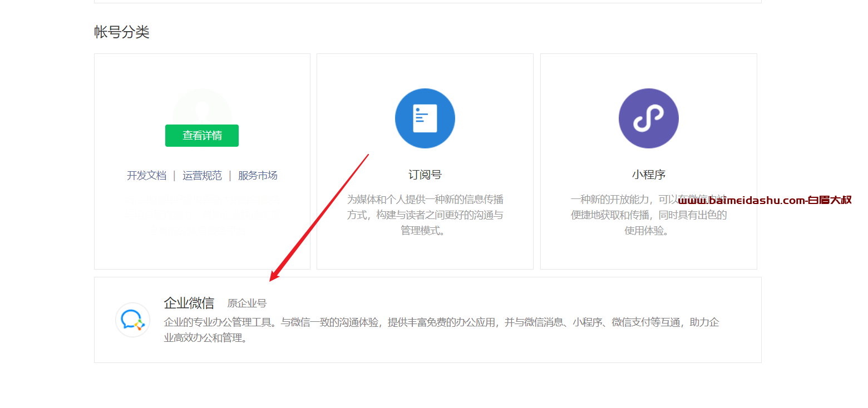Viewport: 868px width, 408px height.
Task: Click the blue 订阅号 document icon
Action: click(x=425, y=118)
